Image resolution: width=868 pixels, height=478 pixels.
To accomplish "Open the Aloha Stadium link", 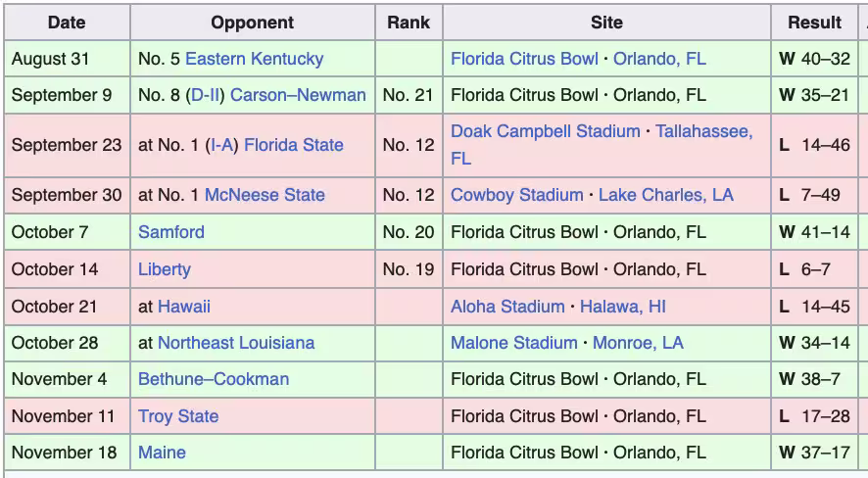I will pyautogui.click(x=507, y=307).
